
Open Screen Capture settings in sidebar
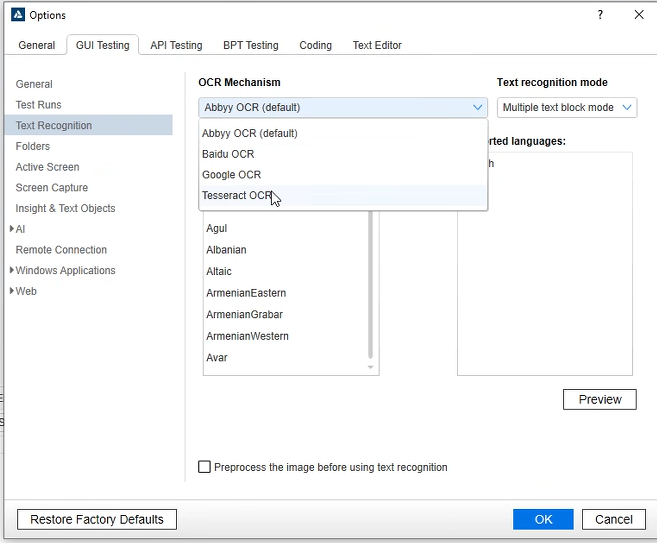pyautogui.click(x=52, y=188)
